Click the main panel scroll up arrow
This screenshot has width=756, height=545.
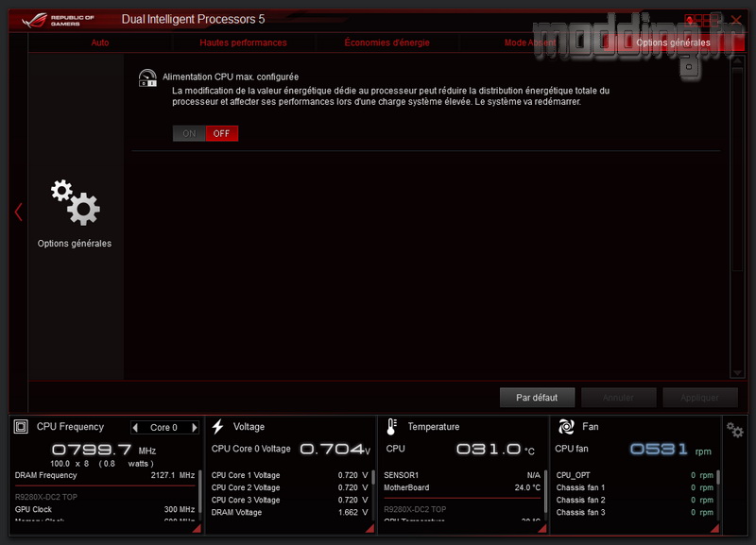(737, 60)
